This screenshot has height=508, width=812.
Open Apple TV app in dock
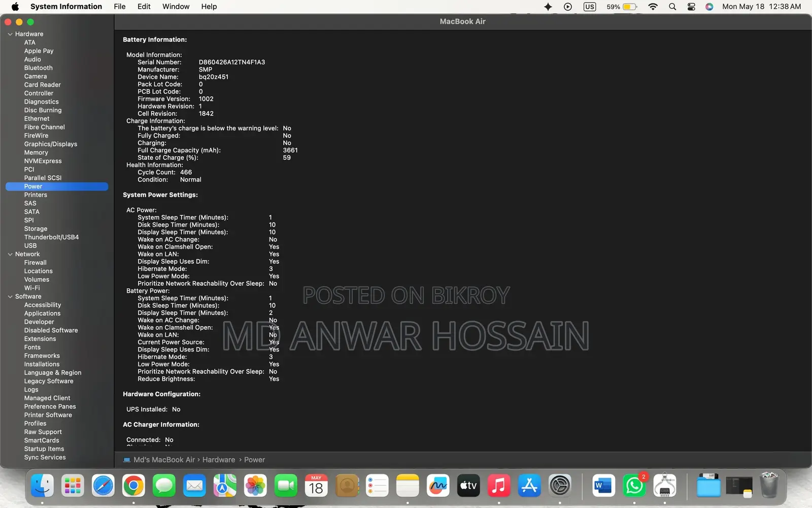tap(468, 486)
